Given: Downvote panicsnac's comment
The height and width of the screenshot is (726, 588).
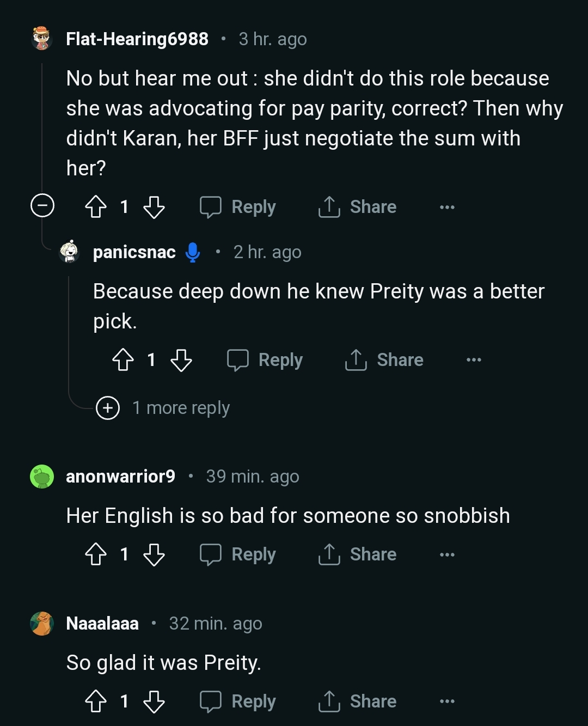Looking at the screenshot, I should point(181,360).
